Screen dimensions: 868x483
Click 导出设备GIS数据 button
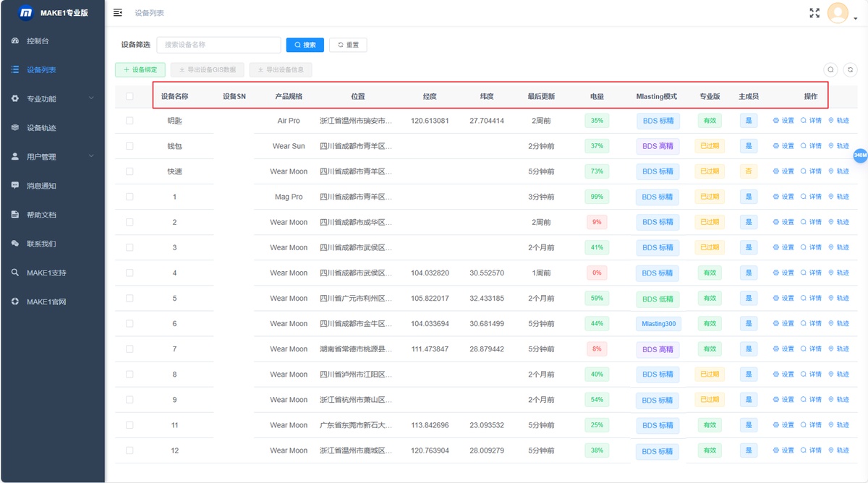[208, 70]
